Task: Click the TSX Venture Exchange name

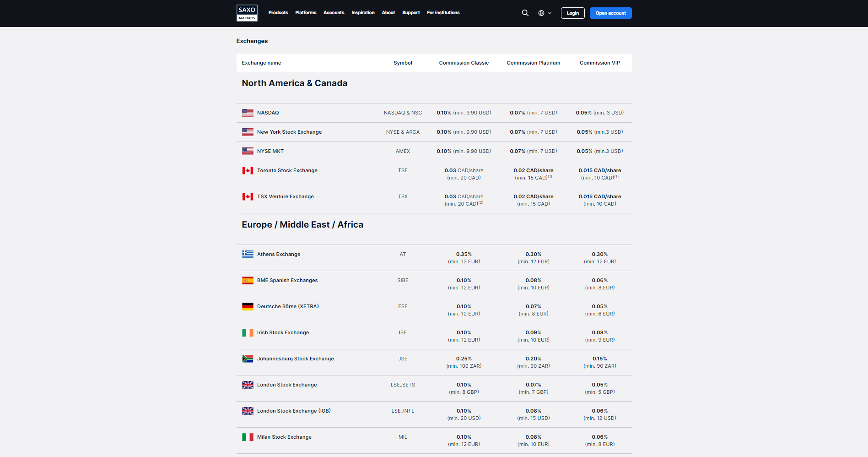Action: pos(286,196)
